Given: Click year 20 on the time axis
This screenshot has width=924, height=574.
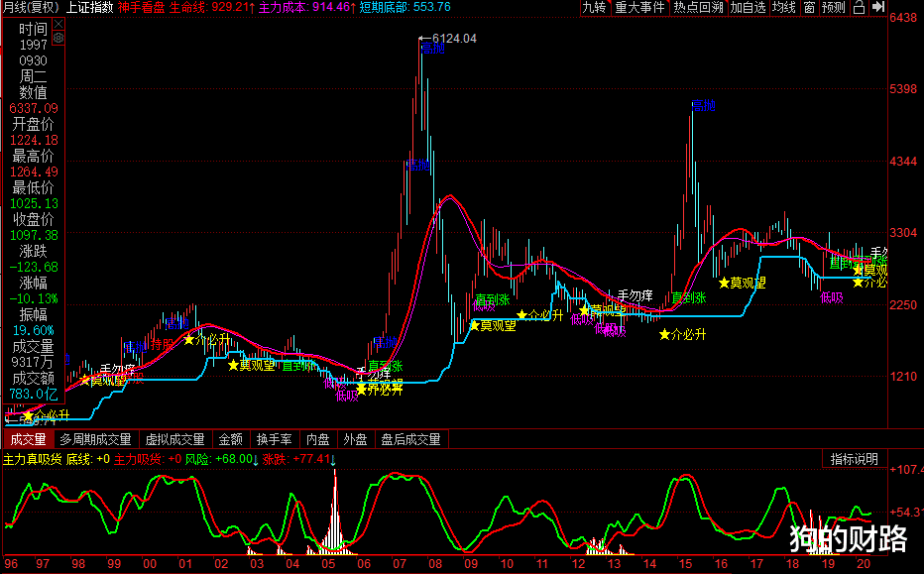Looking at the screenshot, I should [864, 563].
